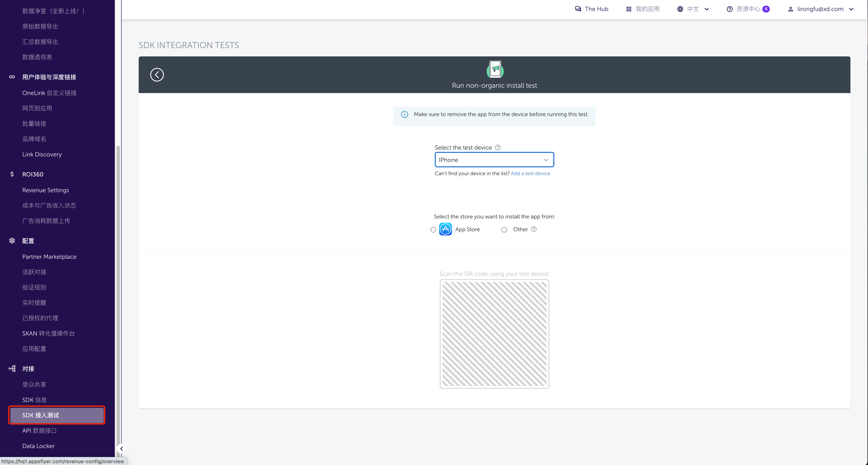868x465 pixels.
Task: Click the App Store logo icon
Action: pos(445,230)
